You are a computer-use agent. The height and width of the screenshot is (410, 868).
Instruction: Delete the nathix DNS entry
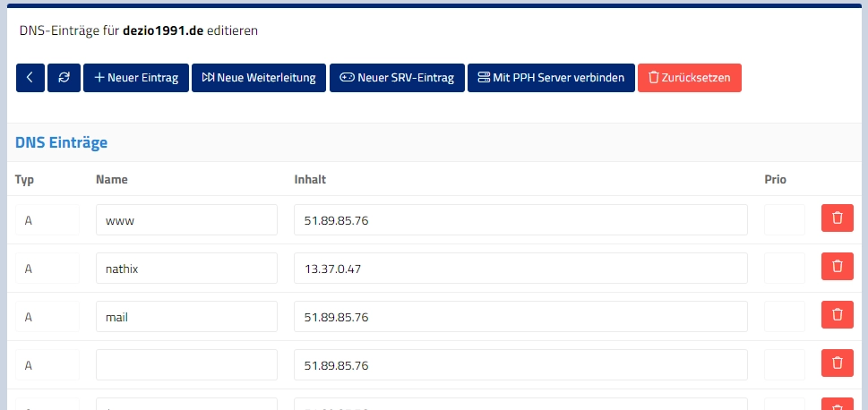838,266
